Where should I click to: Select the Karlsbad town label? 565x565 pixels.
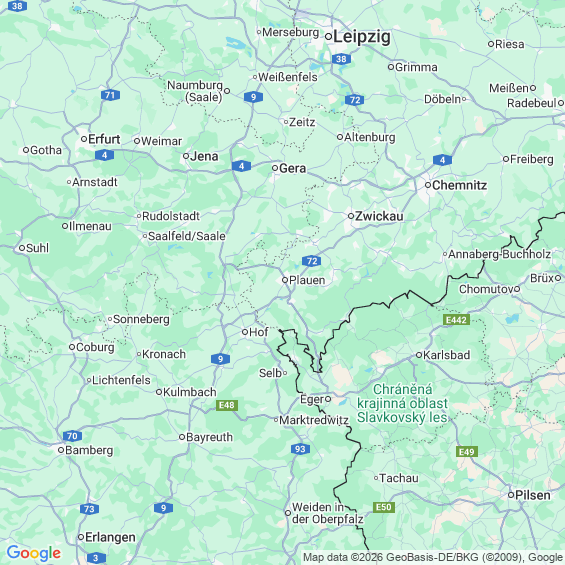(x=446, y=355)
